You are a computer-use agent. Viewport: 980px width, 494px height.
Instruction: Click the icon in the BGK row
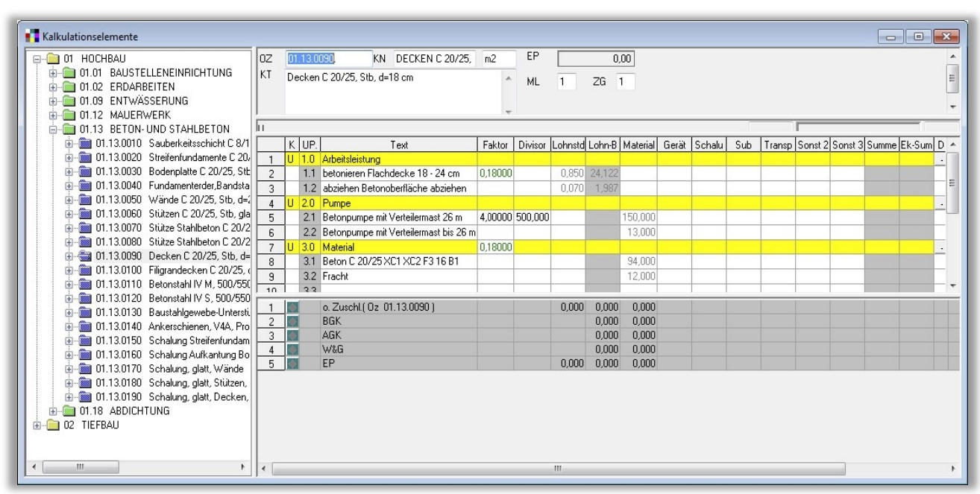click(294, 320)
